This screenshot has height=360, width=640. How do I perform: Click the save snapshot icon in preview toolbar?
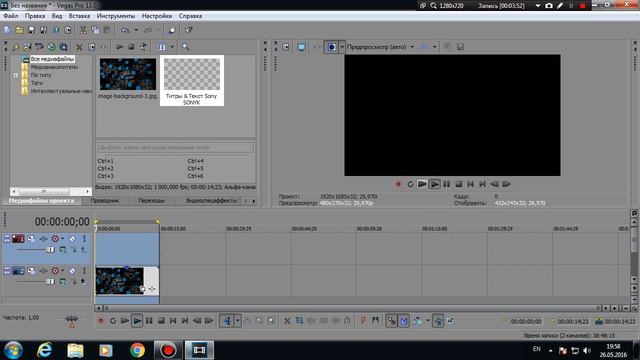[460, 47]
